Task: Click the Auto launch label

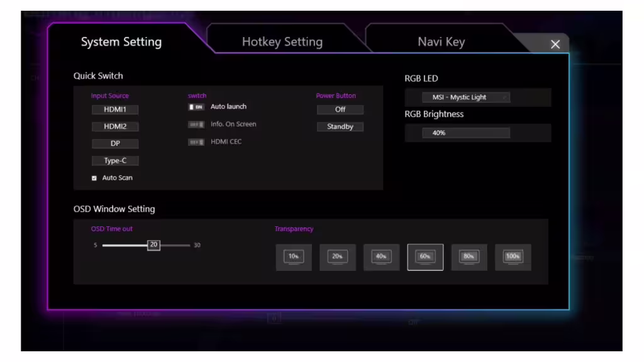Action: pos(228,107)
